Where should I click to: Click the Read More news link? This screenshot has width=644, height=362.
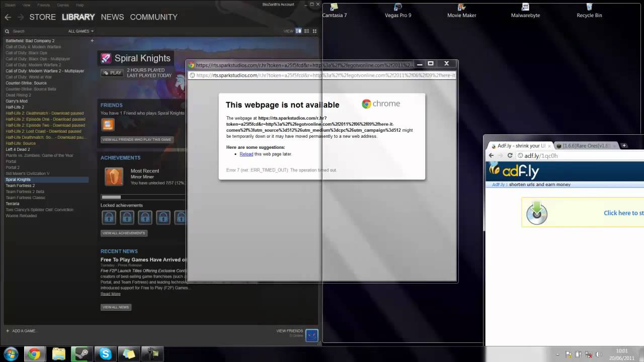point(111,294)
